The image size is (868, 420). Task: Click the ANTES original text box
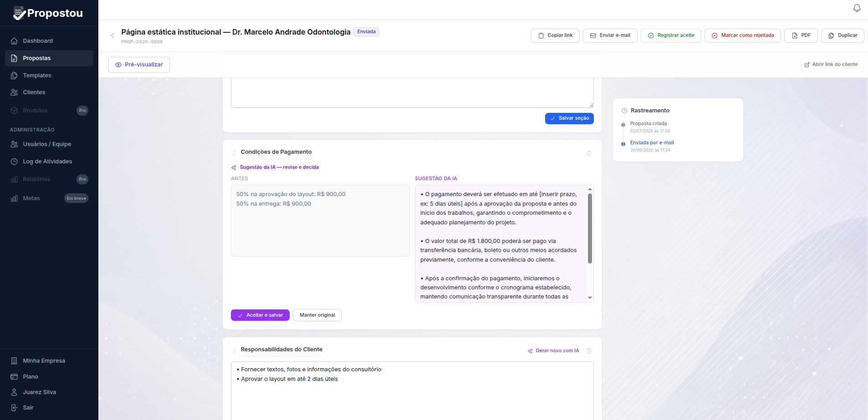tap(320, 221)
